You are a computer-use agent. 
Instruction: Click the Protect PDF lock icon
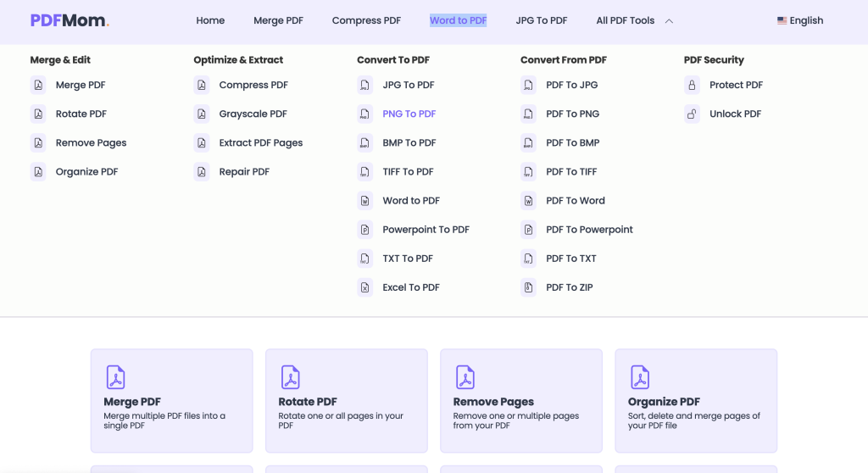click(x=693, y=86)
